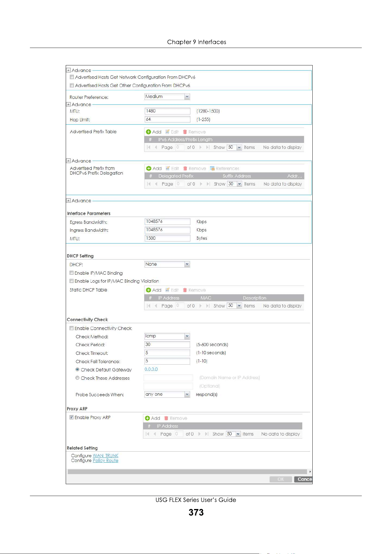Click the horizontal scrollbar at dialog bottom
The image size is (392, 554).
(187, 472)
